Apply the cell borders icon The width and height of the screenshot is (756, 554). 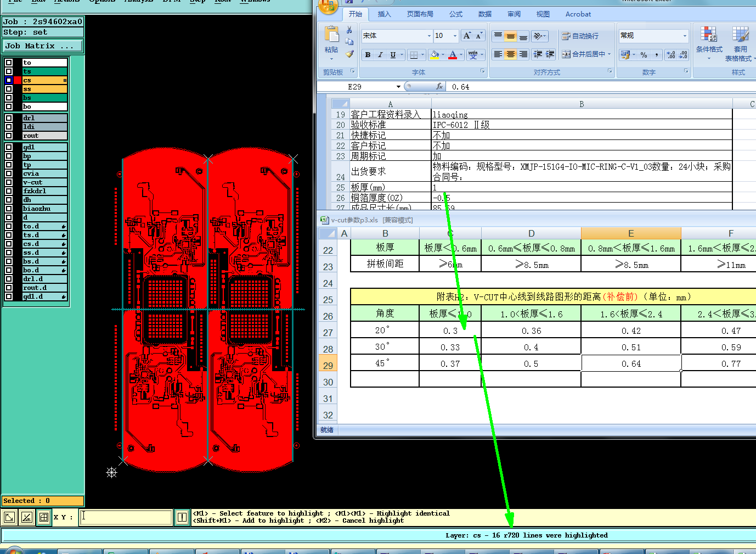[414, 55]
